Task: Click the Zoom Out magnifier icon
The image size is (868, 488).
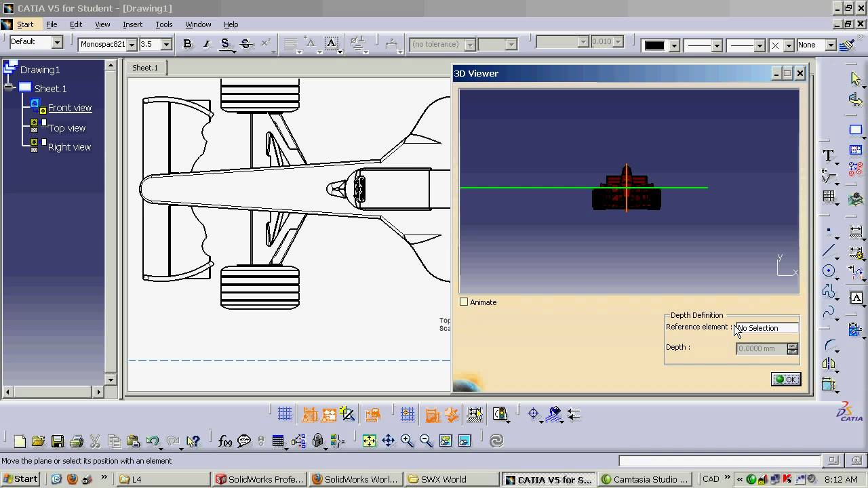Action: coord(426,441)
